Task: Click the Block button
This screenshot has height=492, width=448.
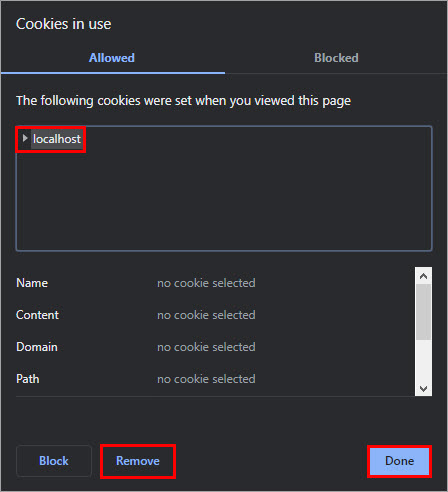Action: [x=54, y=461]
